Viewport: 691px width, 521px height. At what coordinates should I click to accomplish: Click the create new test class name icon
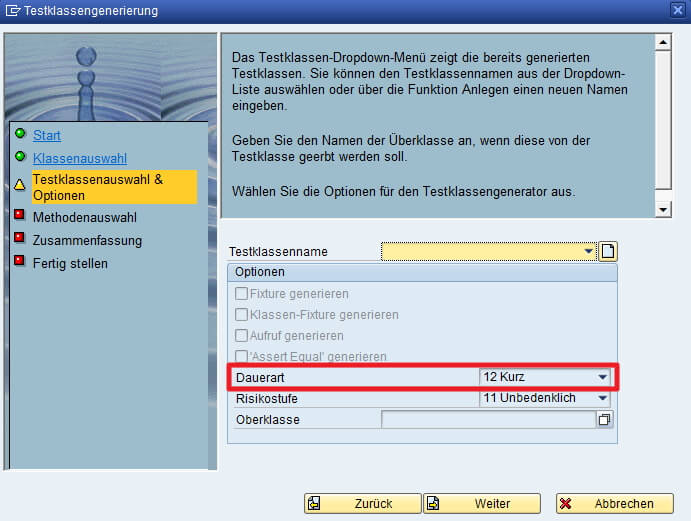607,252
